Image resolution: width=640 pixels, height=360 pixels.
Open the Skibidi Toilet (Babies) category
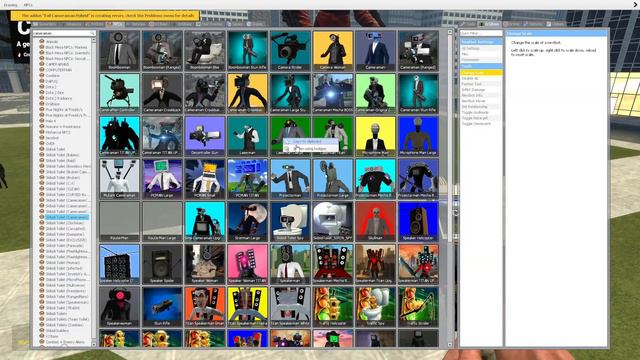[x=62, y=155]
